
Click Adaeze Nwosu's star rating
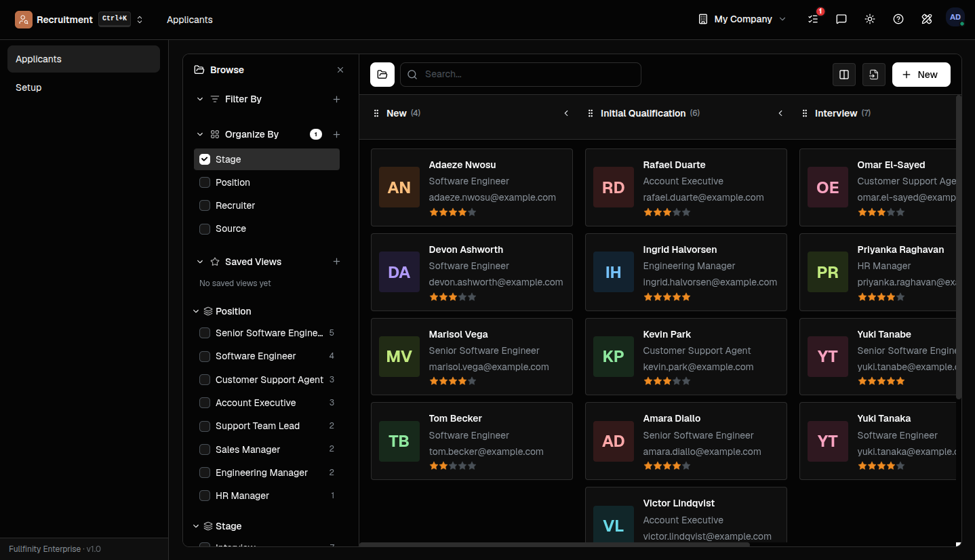[x=453, y=212]
